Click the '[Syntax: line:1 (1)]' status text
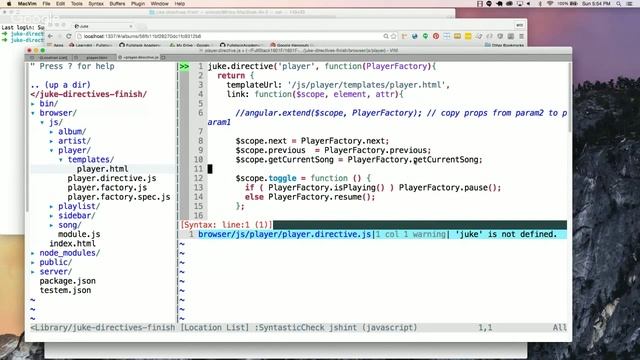The width and height of the screenshot is (640, 360). [x=227, y=225]
